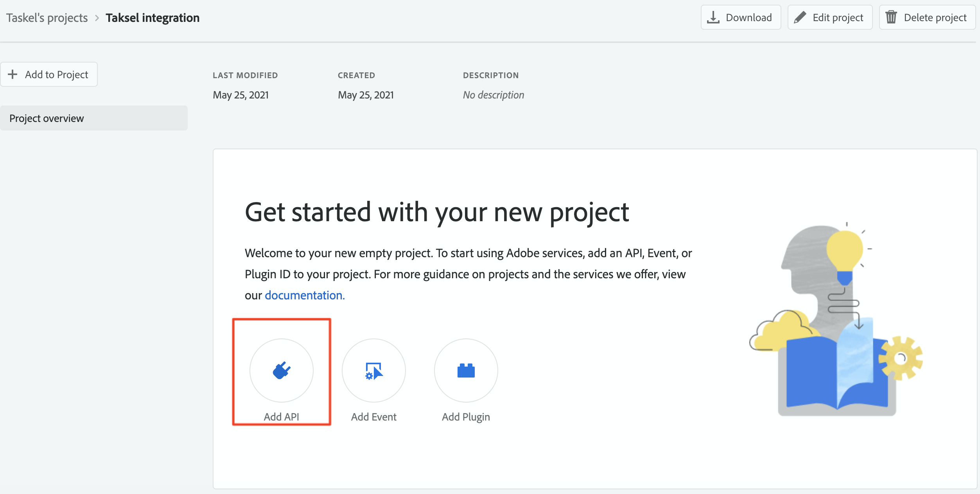Click the breadcrumb chevron separator
The image size is (980, 494).
(x=97, y=18)
